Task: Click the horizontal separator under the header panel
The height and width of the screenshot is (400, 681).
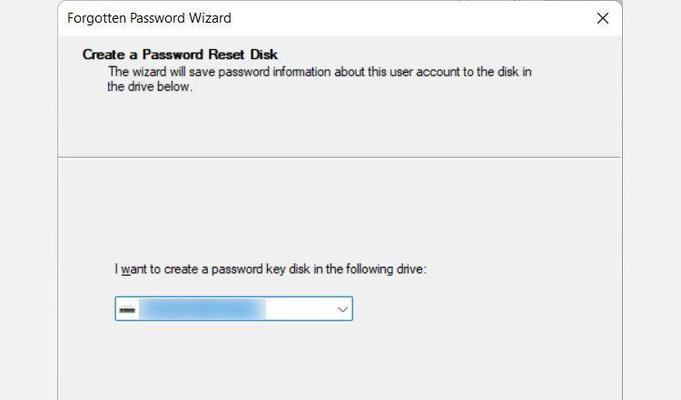Action: click(x=340, y=157)
